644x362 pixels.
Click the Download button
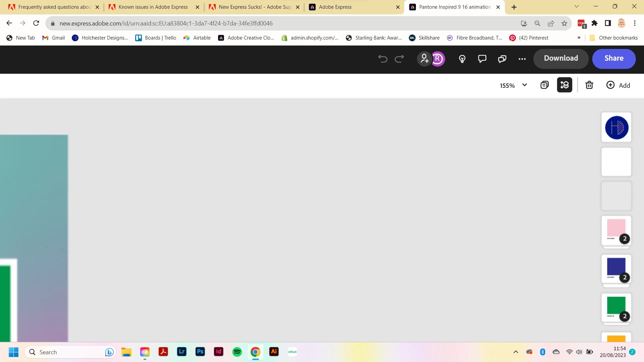coord(561,58)
